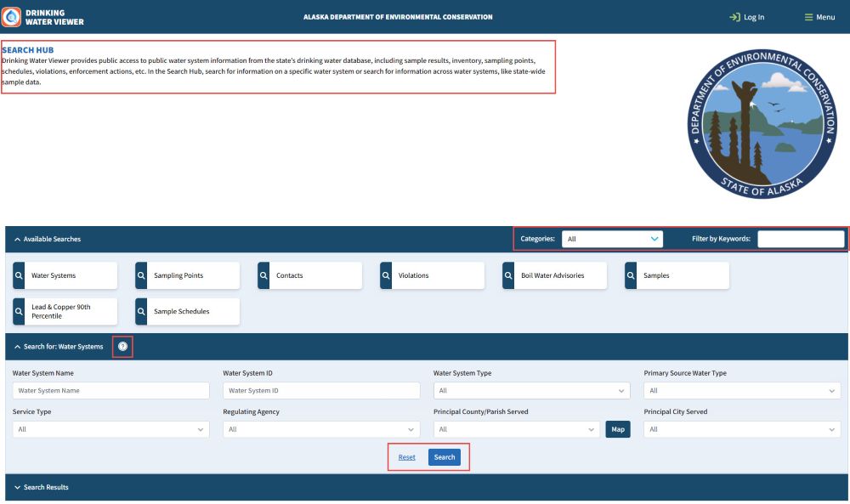
Task: Expand the Primary Source Water Type dropdown
Action: 742,391
